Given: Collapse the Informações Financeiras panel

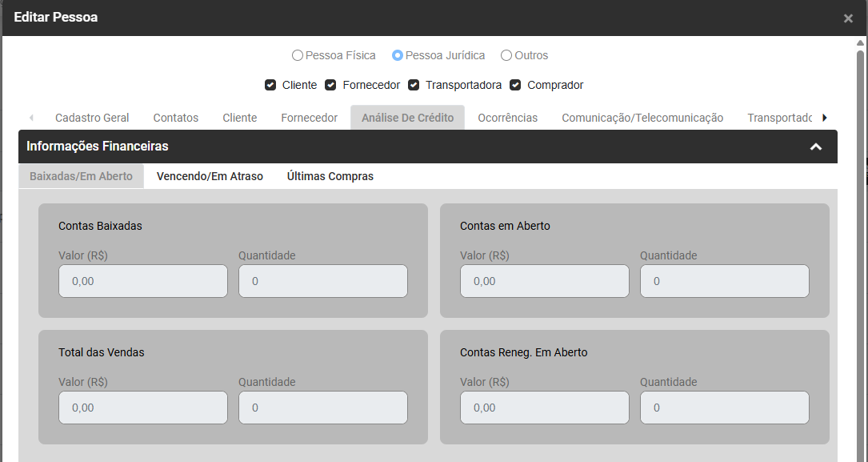Looking at the screenshot, I should (x=816, y=147).
